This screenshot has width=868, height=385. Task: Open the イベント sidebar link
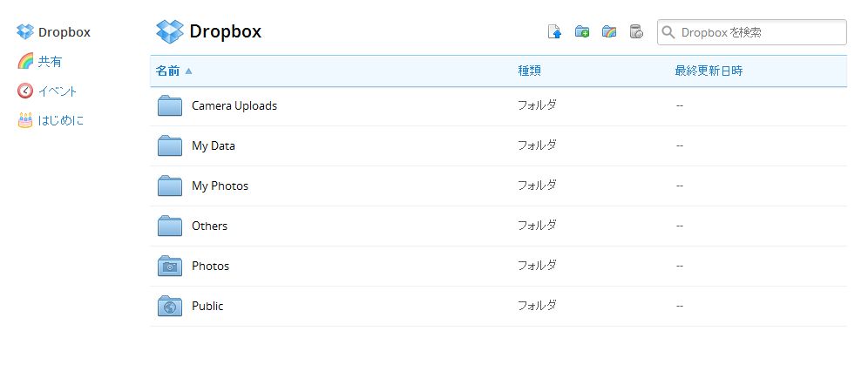[58, 91]
